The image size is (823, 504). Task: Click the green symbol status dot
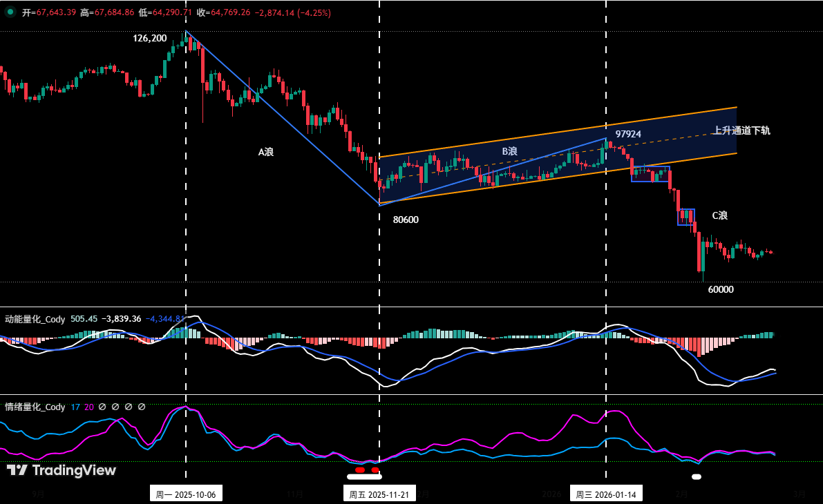point(10,12)
